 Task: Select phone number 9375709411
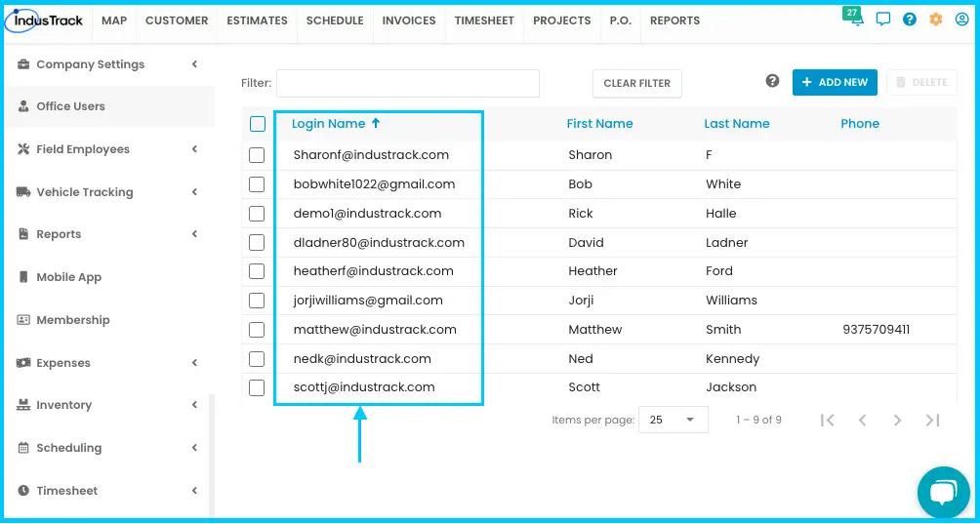coord(876,330)
